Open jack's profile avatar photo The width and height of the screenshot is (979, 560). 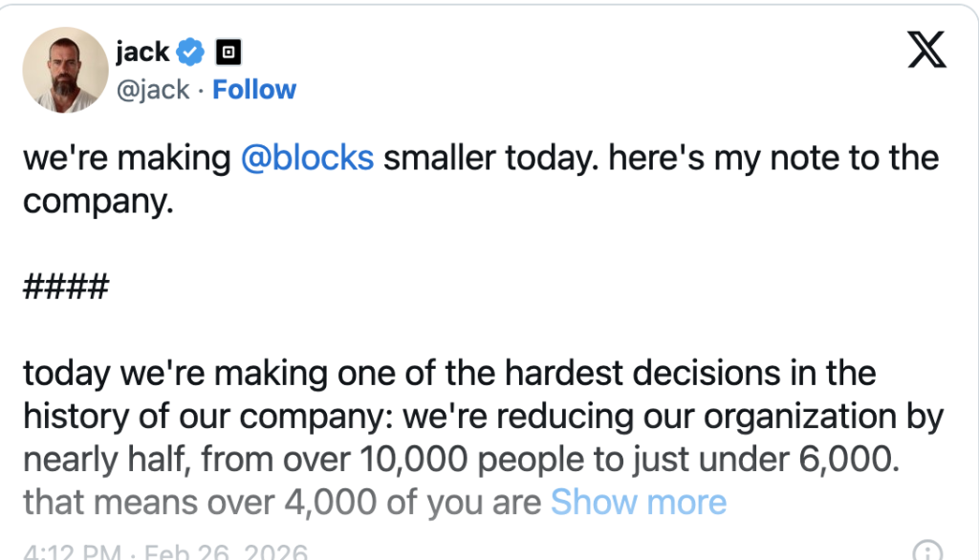(x=65, y=70)
